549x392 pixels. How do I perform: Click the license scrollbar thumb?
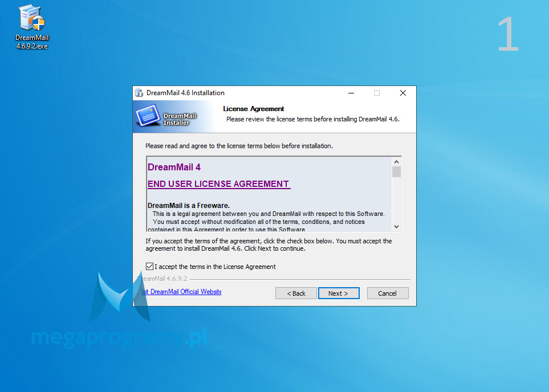coord(396,172)
